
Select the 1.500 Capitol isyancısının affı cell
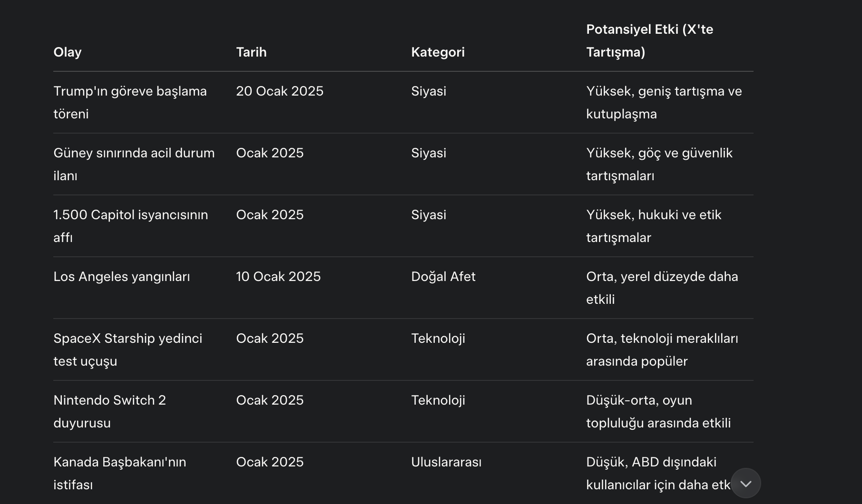(131, 226)
